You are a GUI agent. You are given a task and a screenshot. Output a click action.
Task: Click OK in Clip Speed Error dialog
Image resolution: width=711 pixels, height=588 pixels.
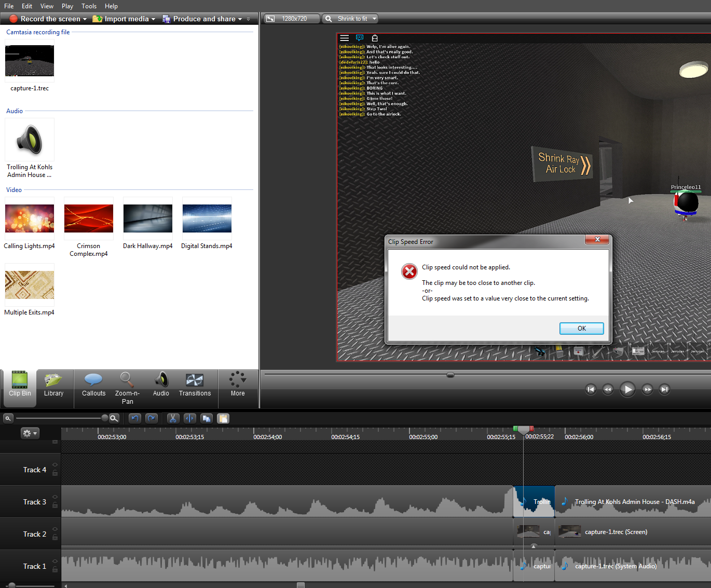tap(581, 329)
